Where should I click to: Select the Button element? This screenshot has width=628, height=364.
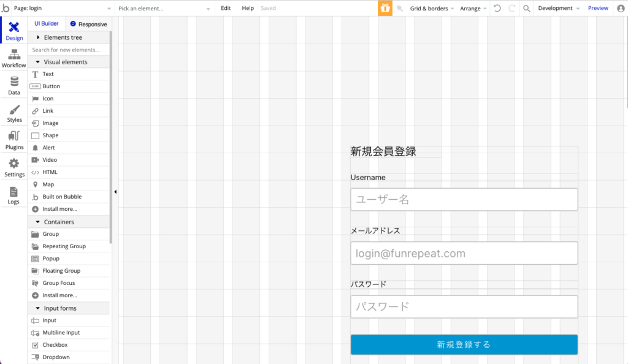click(x=69, y=86)
